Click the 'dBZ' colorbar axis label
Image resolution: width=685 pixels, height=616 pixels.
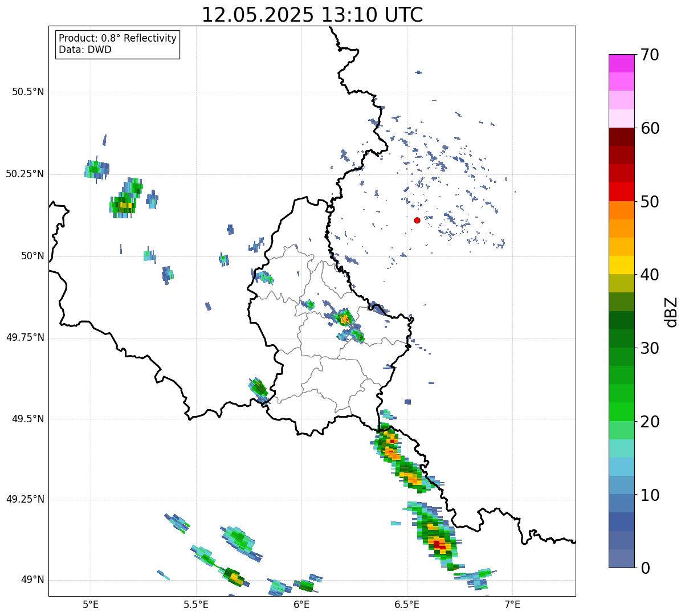click(671, 311)
